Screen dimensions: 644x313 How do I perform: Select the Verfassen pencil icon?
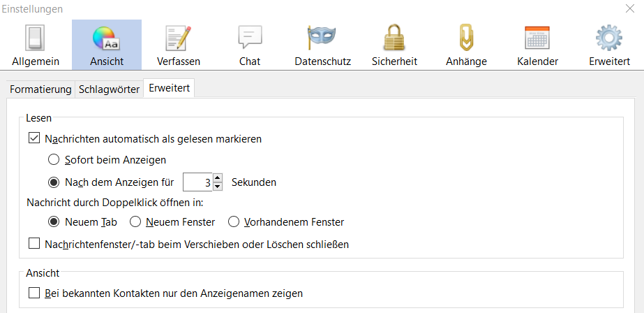click(179, 38)
